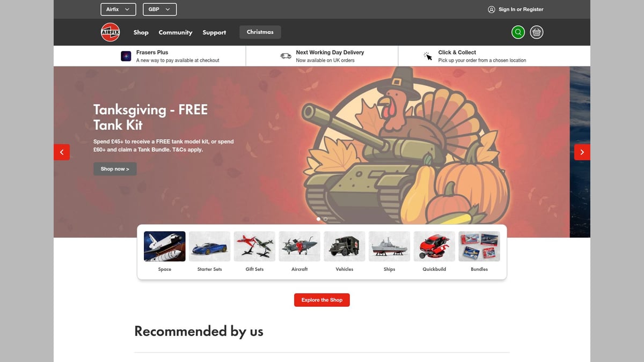
Task: Open the green search icon
Action: pyautogui.click(x=518, y=32)
